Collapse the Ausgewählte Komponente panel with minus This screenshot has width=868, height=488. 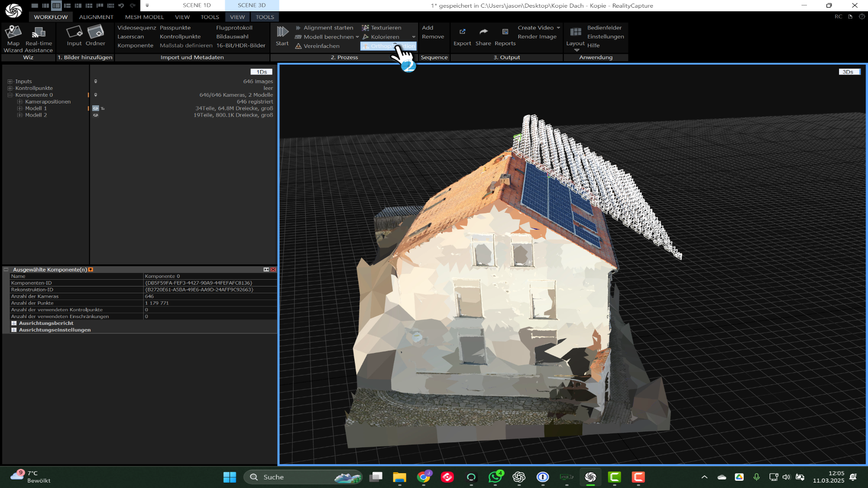[6, 270]
